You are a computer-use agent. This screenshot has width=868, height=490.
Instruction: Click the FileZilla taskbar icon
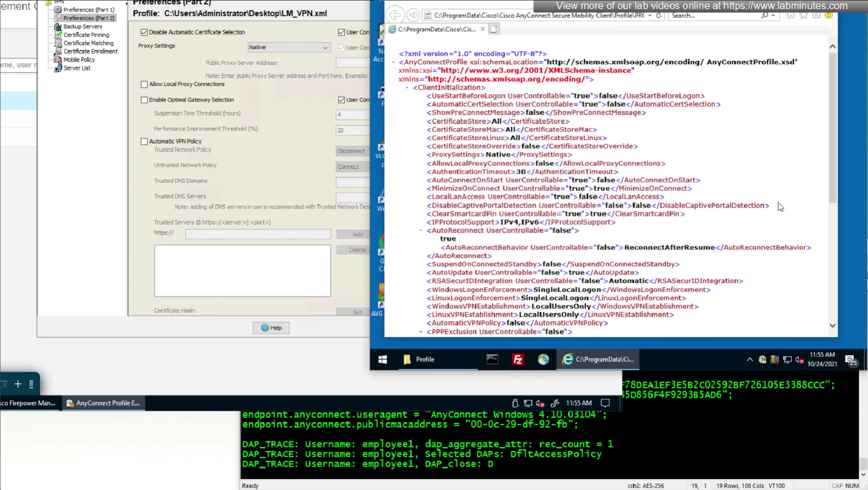tap(518, 359)
